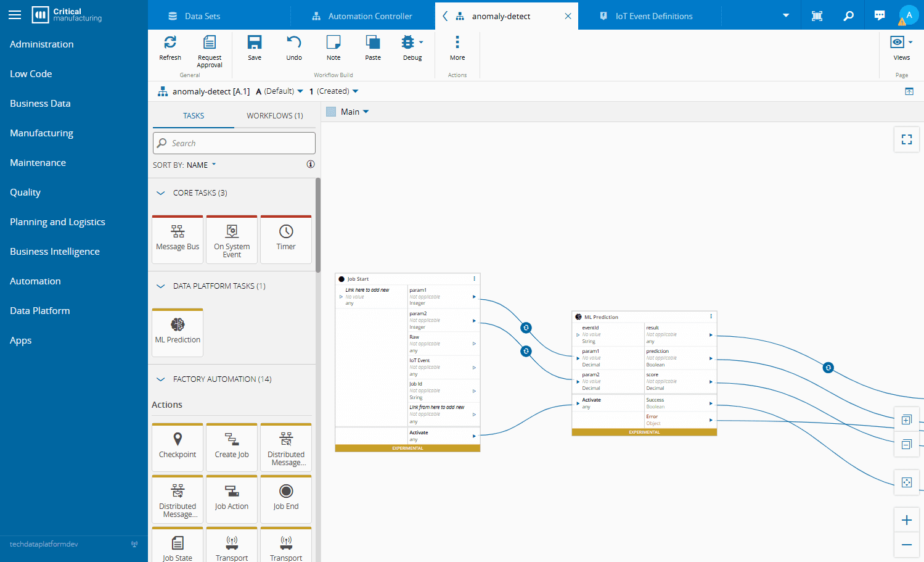
Task: Click the Undo toolbar icon
Action: (x=293, y=48)
